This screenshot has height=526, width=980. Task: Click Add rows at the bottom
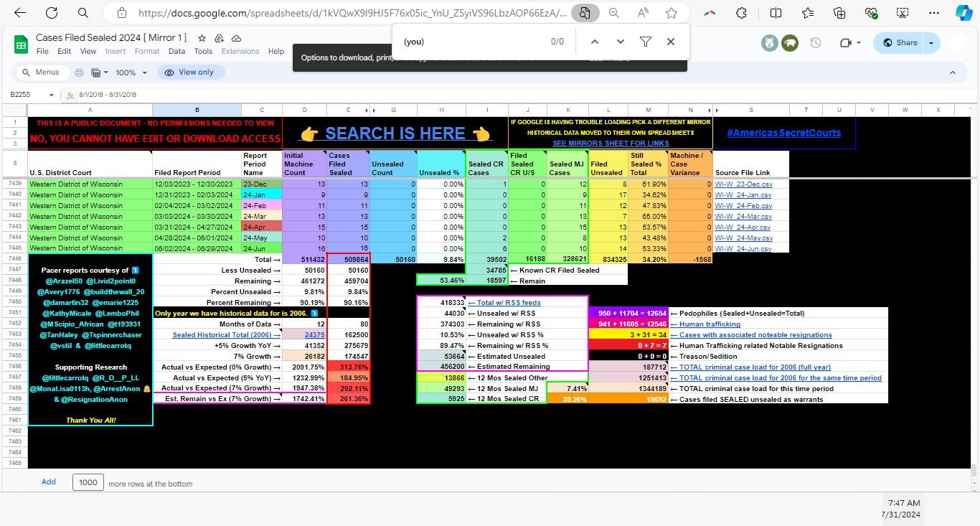click(x=48, y=482)
